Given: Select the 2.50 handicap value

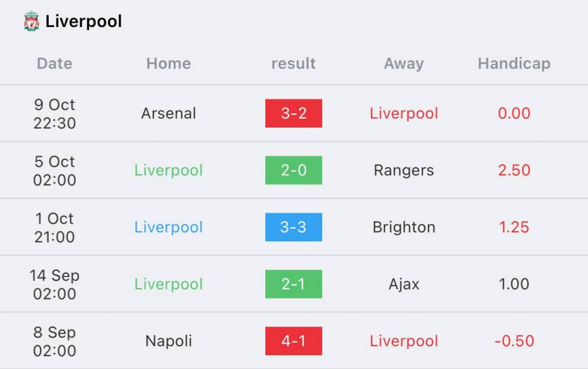Looking at the screenshot, I should click(514, 171).
